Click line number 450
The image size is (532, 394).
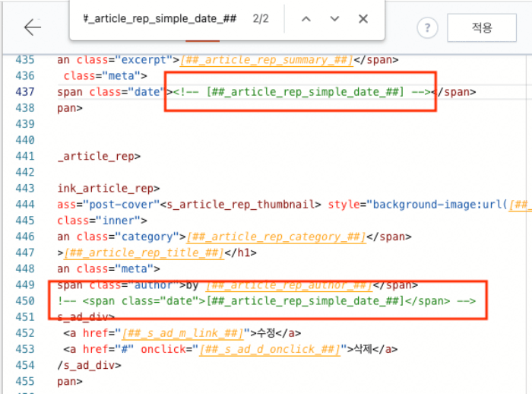click(25, 301)
